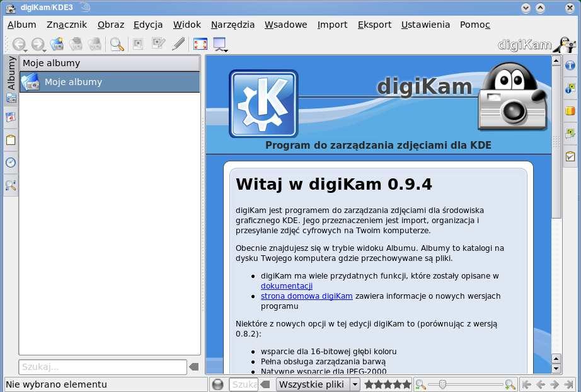The image size is (581, 392).
Task: Click the welcome page scrollbar down arrow at bottom
Action: click(556, 369)
